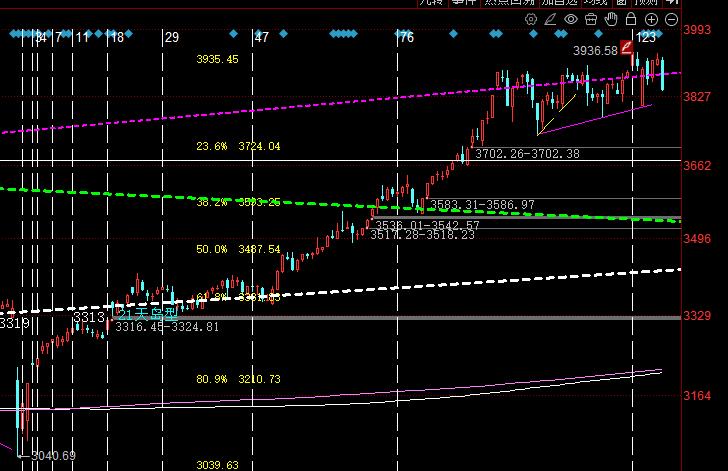Zoom out with the minus icon
728x471 pixels.
pos(671,19)
